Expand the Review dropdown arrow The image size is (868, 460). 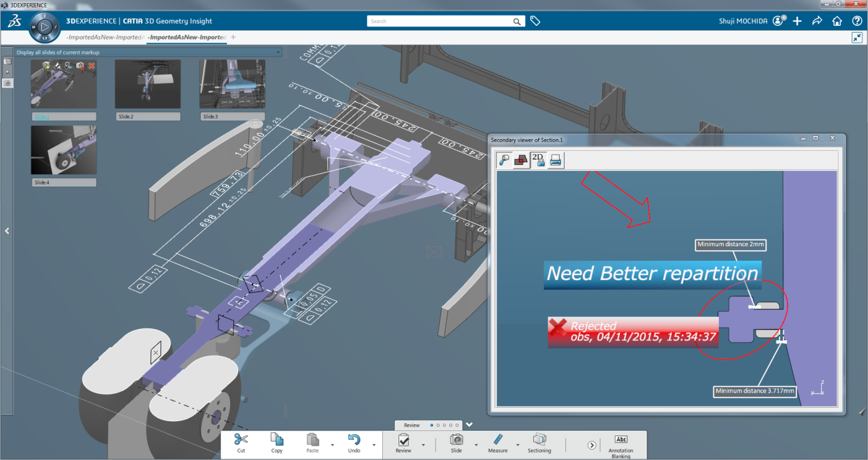[423, 445]
